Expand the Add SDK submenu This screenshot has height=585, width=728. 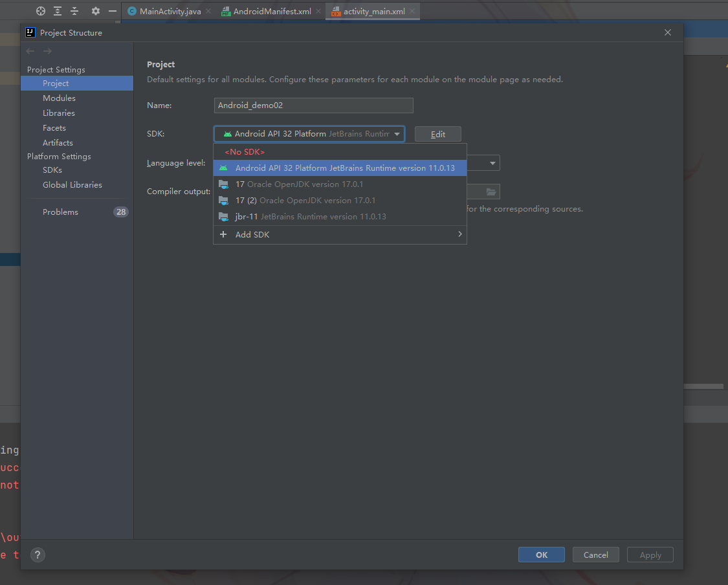340,234
